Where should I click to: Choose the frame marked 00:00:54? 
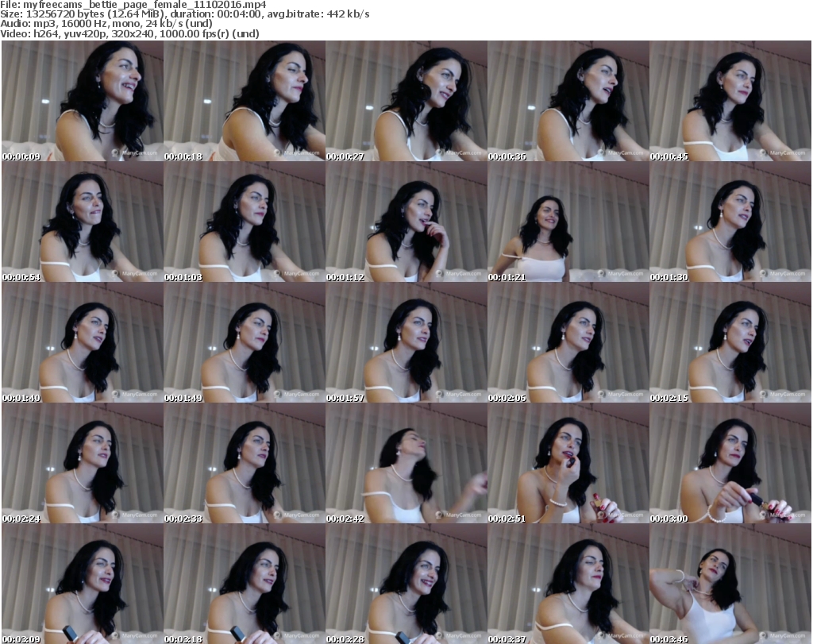click(x=83, y=222)
